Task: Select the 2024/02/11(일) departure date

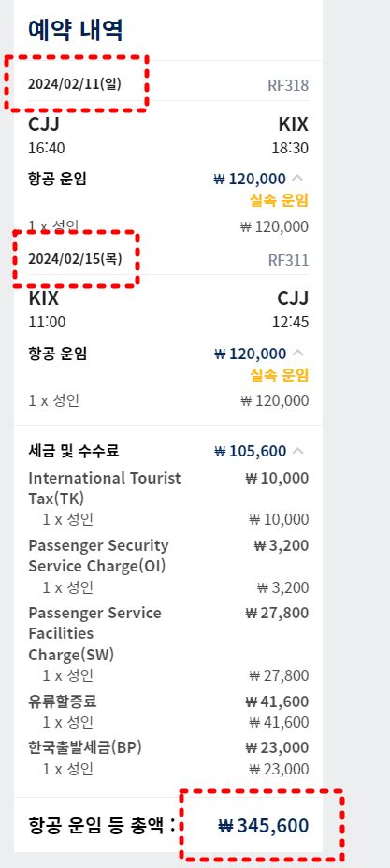Action: 75,84
